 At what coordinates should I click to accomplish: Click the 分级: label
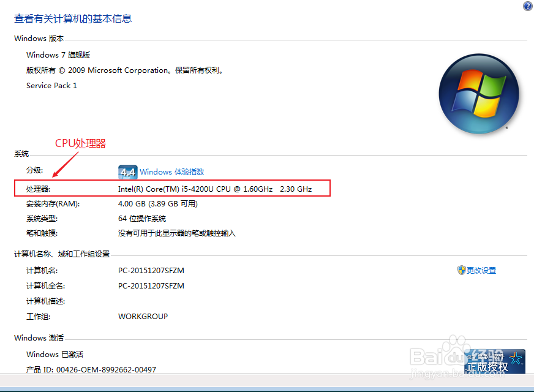point(35,170)
